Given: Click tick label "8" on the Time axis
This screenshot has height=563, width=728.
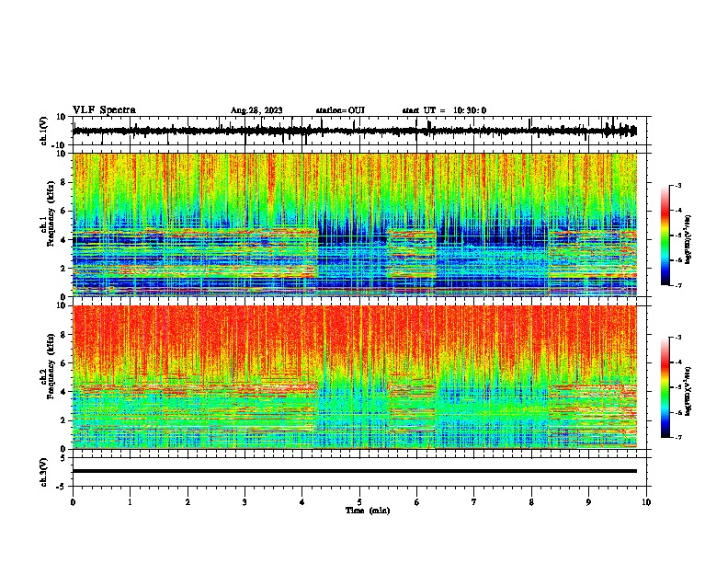Looking at the screenshot, I should coord(531,502).
